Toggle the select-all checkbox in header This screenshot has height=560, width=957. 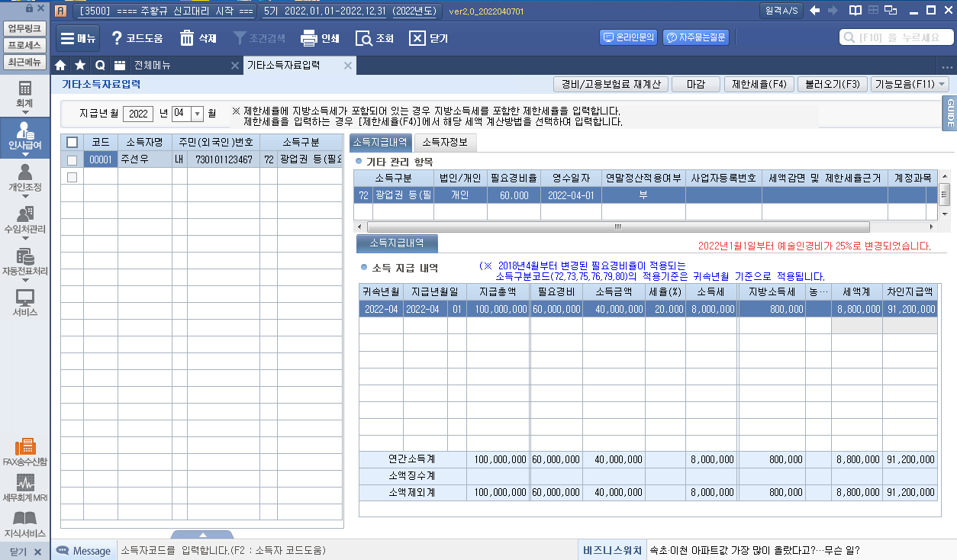[x=72, y=142]
